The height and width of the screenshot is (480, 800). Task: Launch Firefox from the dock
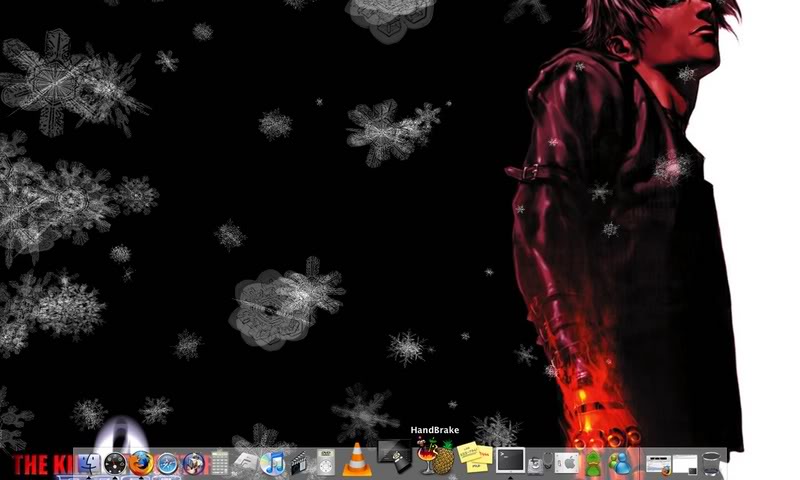coord(141,464)
